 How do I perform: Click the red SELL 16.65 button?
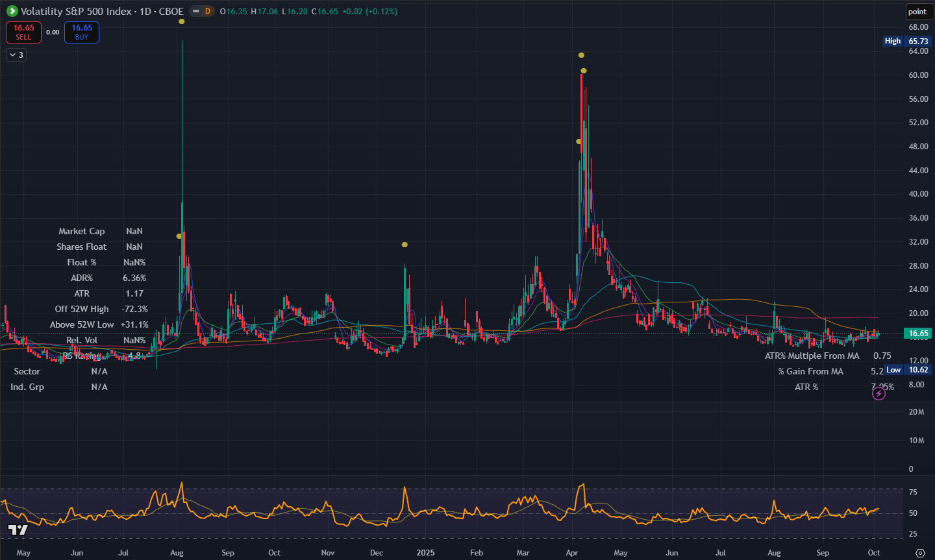[x=24, y=32]
